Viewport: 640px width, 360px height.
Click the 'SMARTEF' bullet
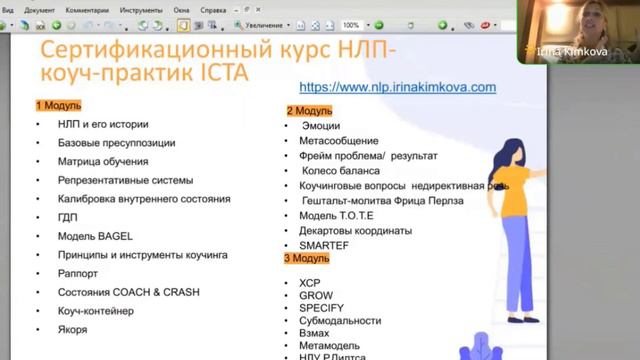[x=324, y=246]
